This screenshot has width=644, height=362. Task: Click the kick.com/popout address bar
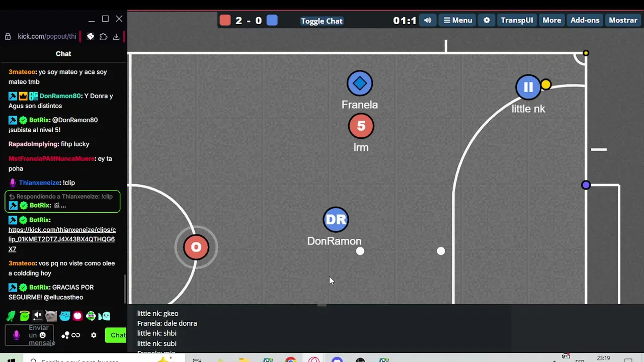pyautogui.click(x=47, y=36)
